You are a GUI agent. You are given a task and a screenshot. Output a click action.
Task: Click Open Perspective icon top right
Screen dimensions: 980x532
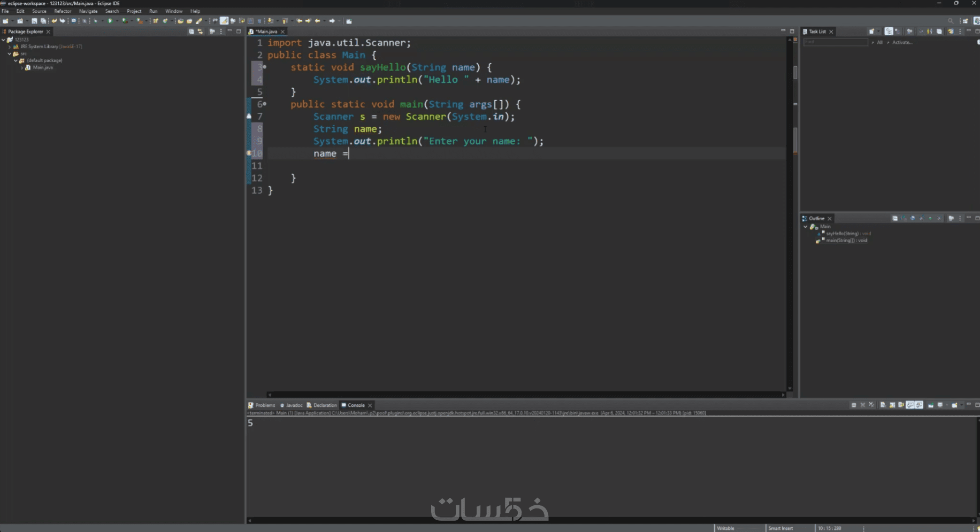(966, 21)
